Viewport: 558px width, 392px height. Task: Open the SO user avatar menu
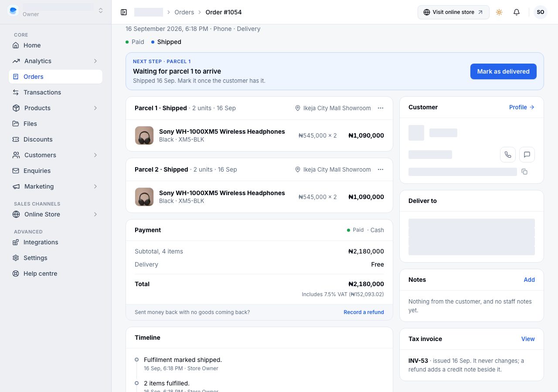(541, 12)
